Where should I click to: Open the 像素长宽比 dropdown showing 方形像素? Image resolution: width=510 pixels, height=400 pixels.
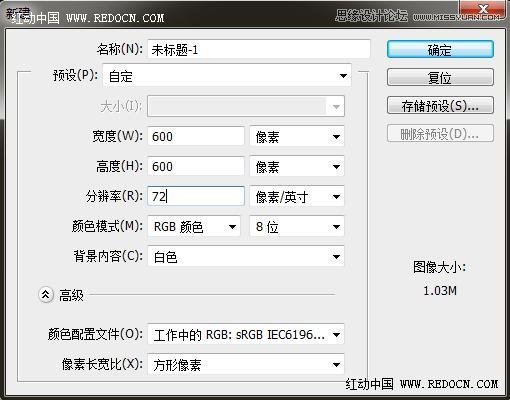[x=246, y=364]
